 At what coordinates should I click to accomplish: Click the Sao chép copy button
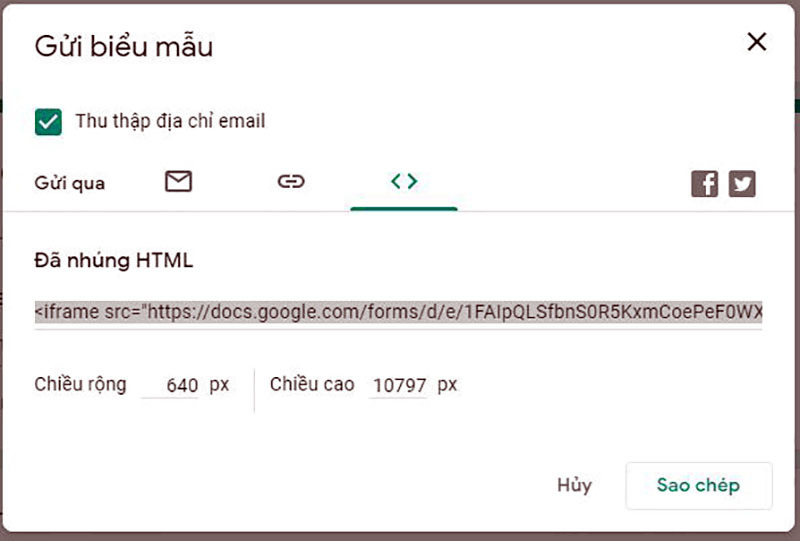698,486
